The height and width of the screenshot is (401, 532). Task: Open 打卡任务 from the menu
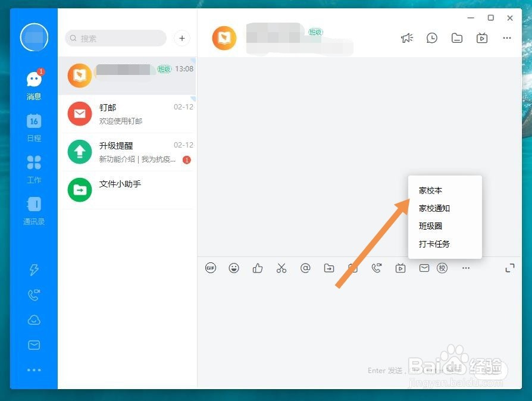click(x=434, y=244)
